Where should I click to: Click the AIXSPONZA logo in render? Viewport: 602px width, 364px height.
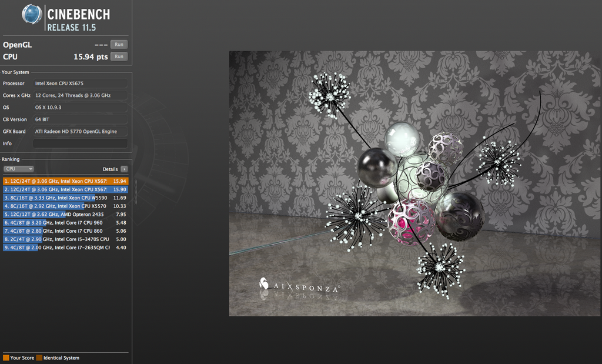tap(299, 285)
